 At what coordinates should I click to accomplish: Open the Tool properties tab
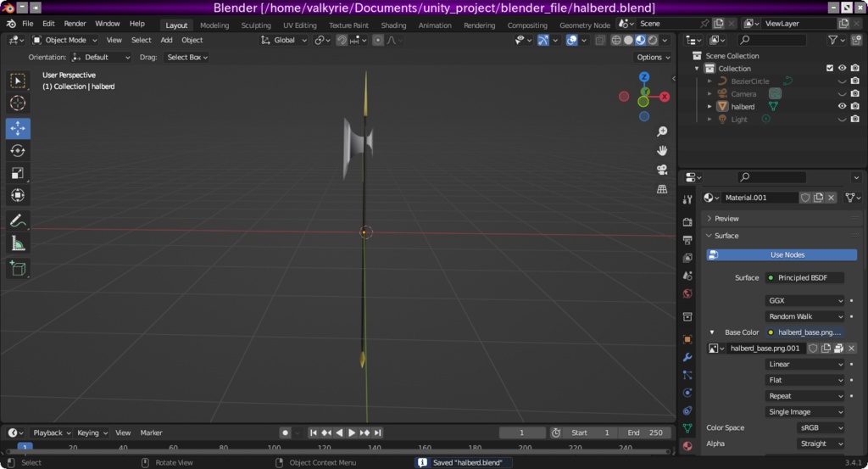687,200
